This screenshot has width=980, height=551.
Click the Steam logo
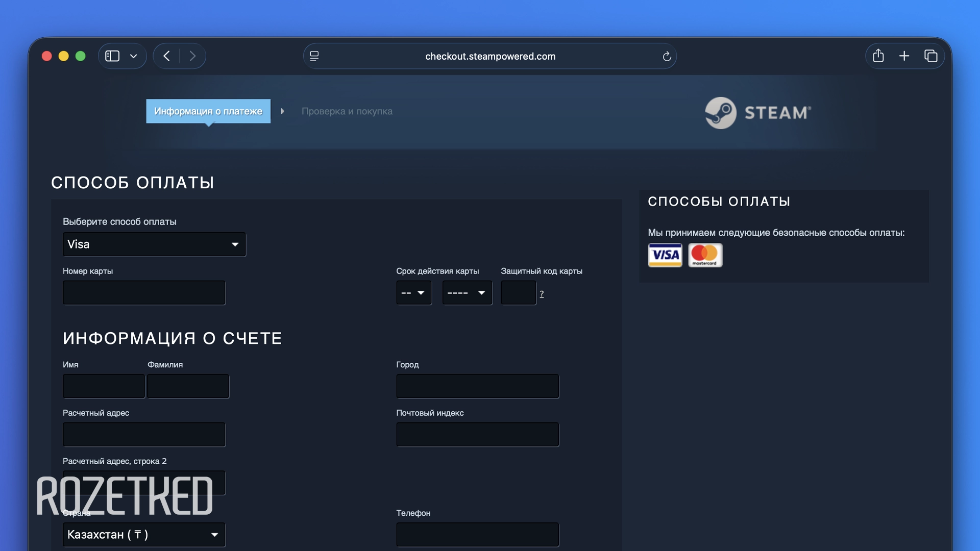coord(757,113)
